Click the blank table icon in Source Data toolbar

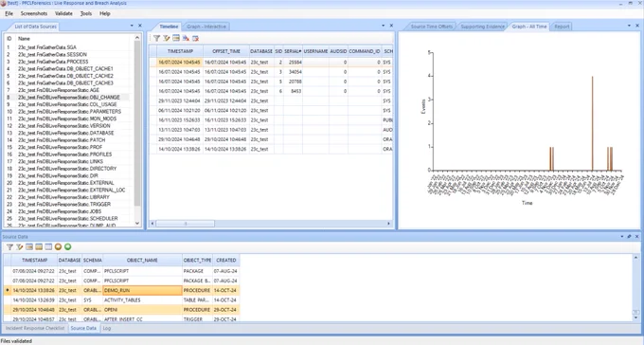(48, 246)
